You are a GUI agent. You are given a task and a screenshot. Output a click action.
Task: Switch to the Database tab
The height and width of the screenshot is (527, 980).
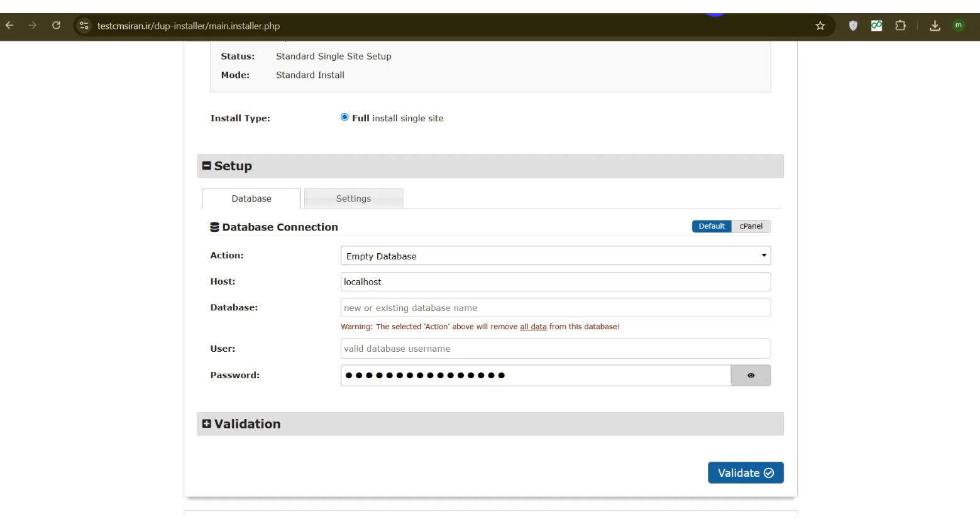point(251,198)
